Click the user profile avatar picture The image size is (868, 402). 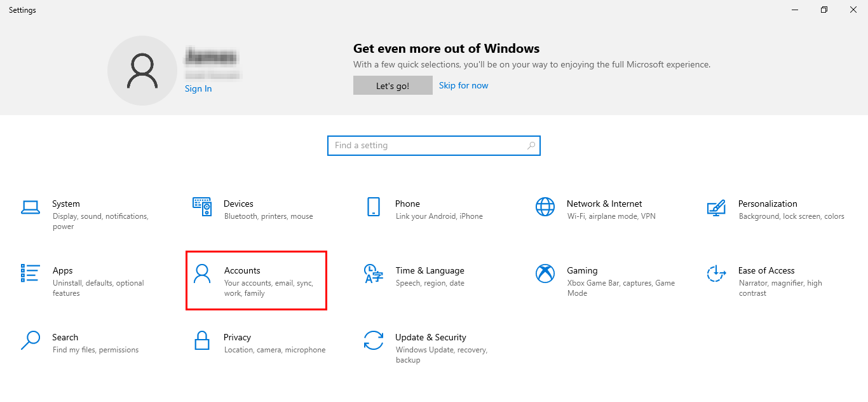(x=142, y=71)
